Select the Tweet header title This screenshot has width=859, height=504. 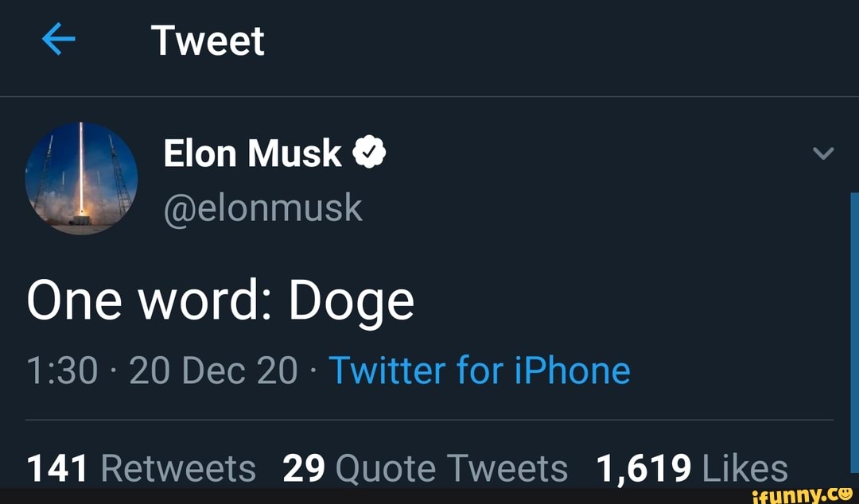point(208,39)
